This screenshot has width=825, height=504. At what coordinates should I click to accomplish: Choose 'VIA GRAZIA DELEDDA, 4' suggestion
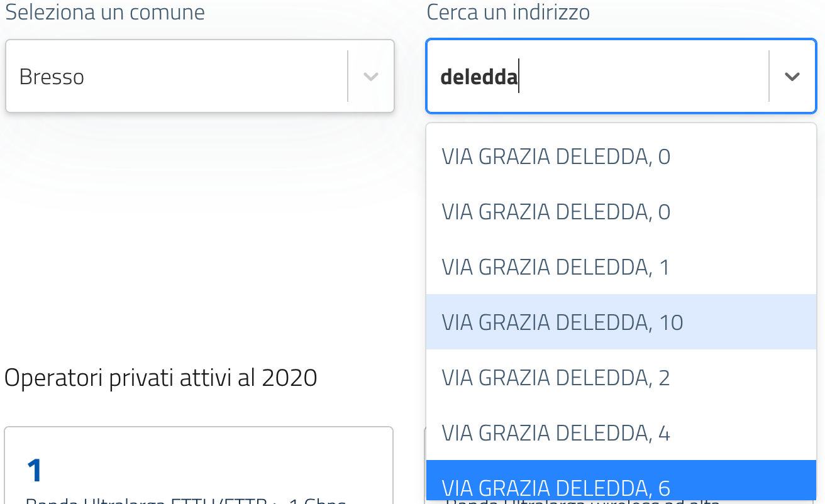pos(556,433)
